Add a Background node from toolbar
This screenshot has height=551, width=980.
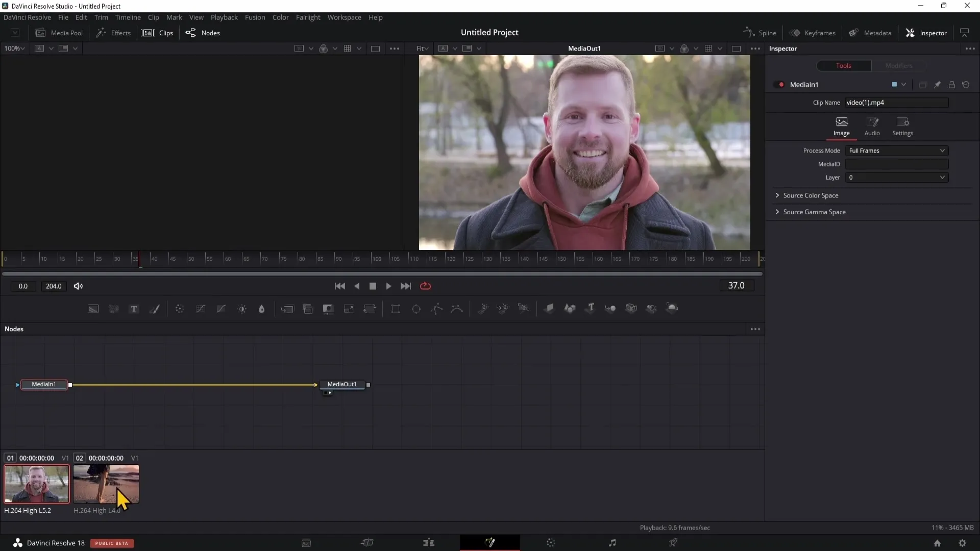click(93, 309)
